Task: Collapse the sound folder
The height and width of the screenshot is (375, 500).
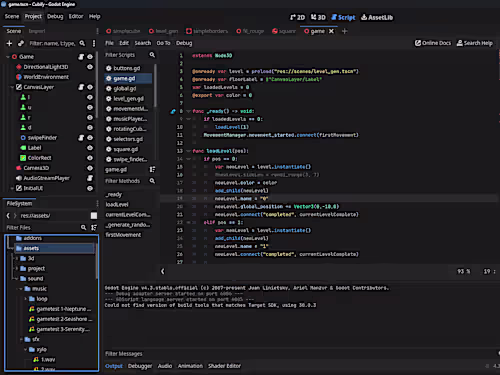Action: pyautogui.click(x=16, y=279)
